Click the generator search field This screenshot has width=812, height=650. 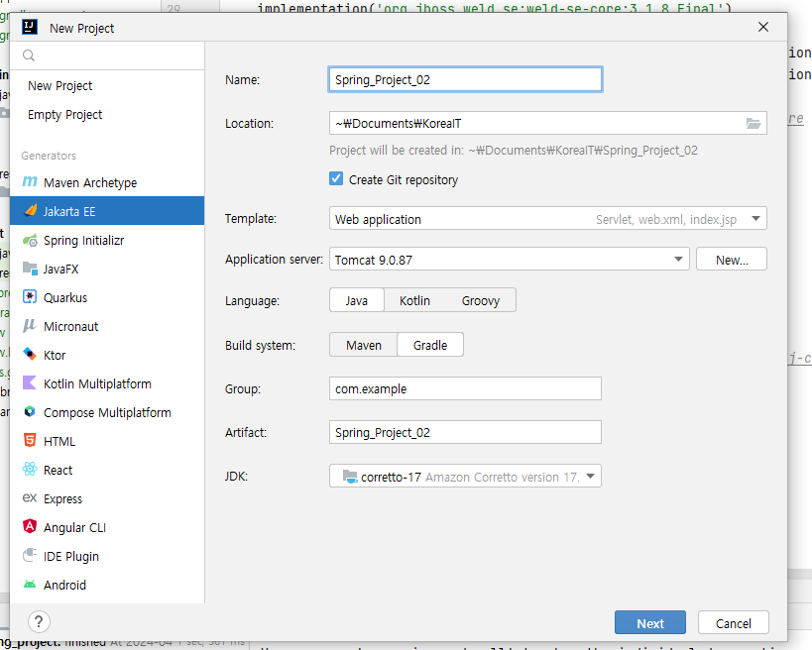pos(107,55)
